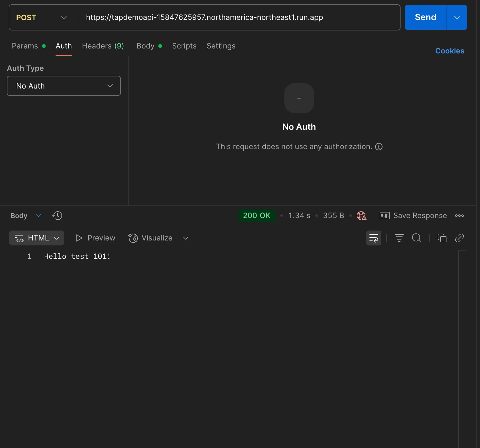Click the Save Response example icon
Screen dimensions: 480x448
point(385,216)
